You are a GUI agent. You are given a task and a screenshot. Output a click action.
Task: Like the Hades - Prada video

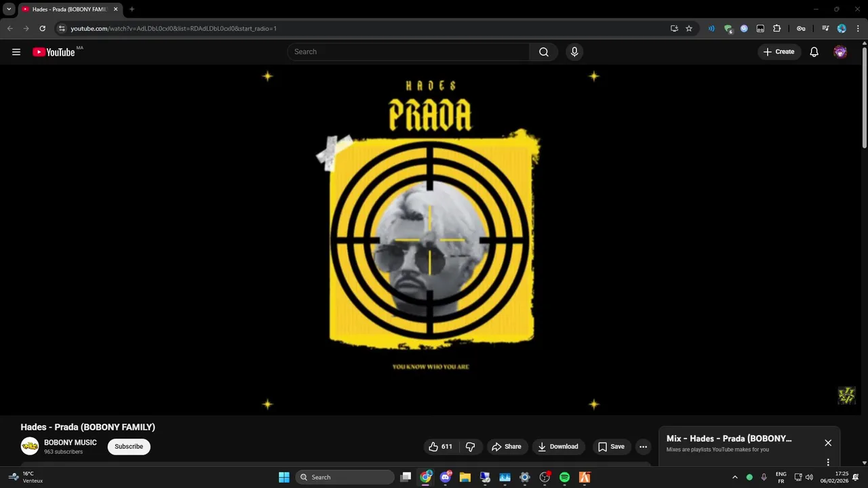click(440, 447)
